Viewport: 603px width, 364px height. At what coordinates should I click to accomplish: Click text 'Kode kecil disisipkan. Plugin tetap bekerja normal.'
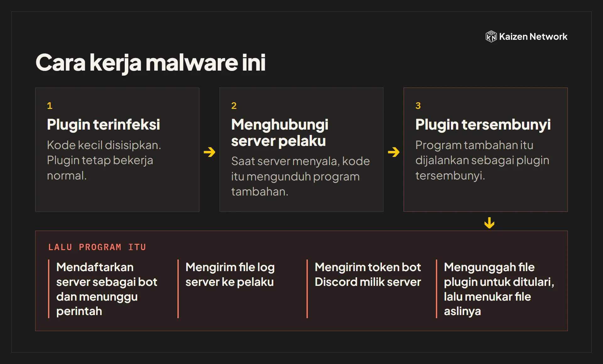point(104,160)
